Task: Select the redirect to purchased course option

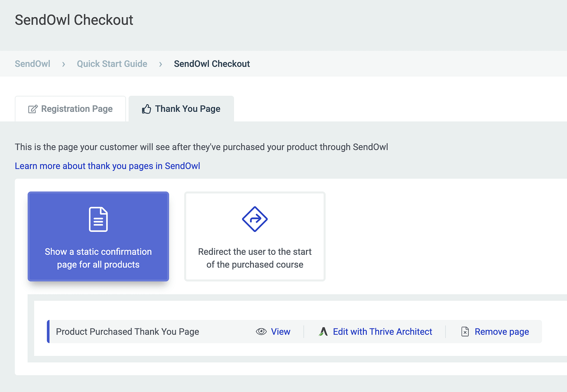Action: pyautogui.click(x=255, y=237)
